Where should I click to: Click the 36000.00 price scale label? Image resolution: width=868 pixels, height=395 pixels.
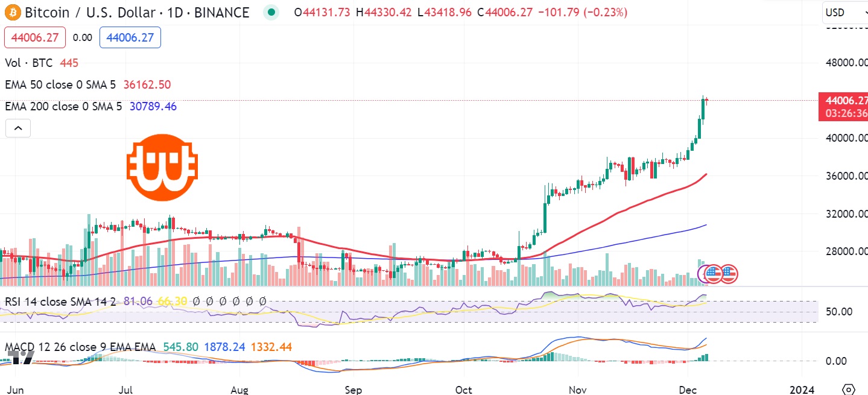(x=846, y=176)
